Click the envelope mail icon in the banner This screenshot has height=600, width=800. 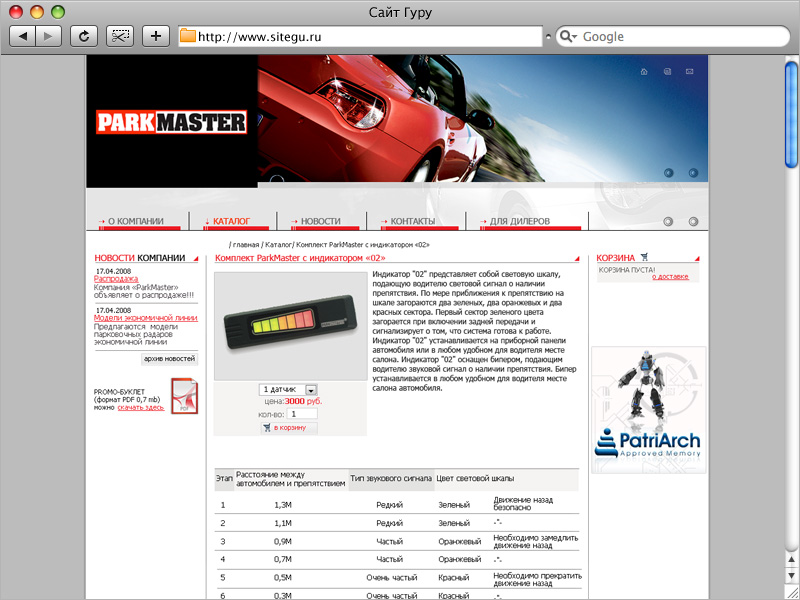point(690,71)
